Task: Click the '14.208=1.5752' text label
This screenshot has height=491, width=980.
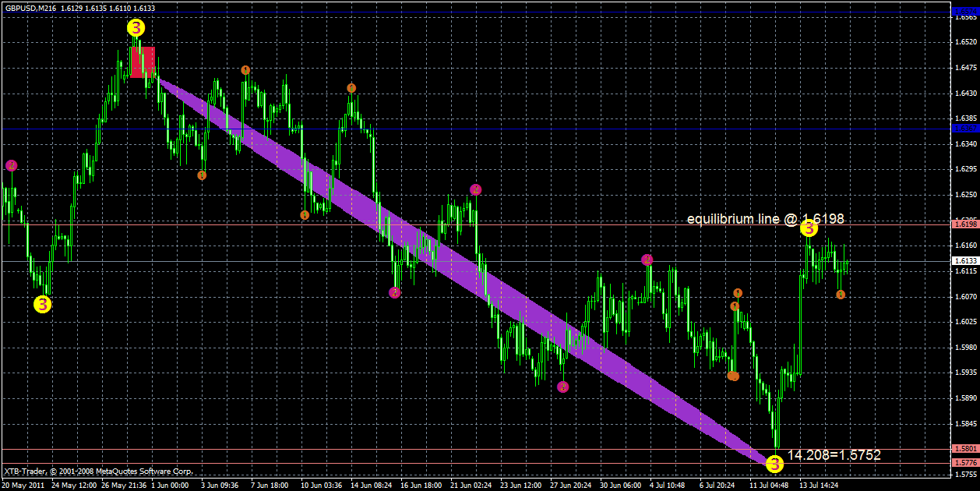Action: (x=834, y=455)
